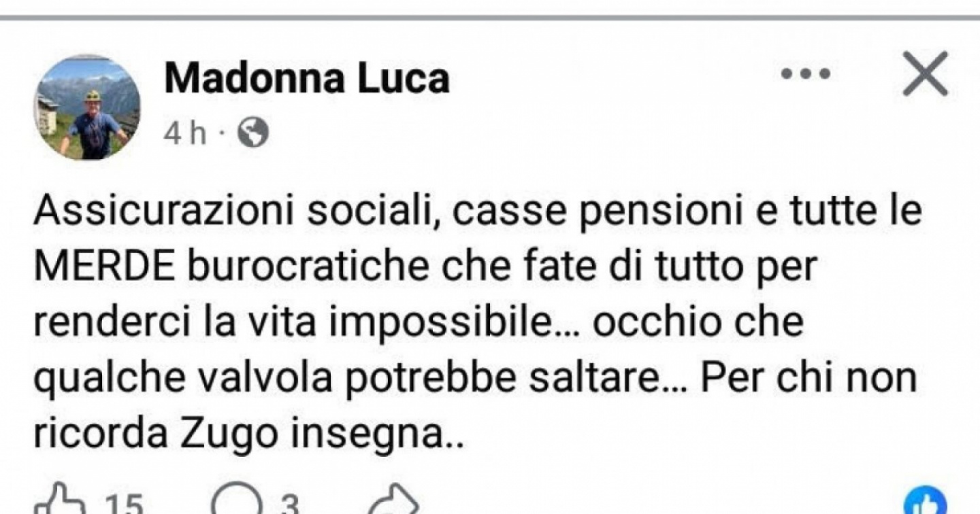This screenshot has height=514, width=980.
Task: Click the 'ricorda' word on last line
Action: click(x=101, y=435)
